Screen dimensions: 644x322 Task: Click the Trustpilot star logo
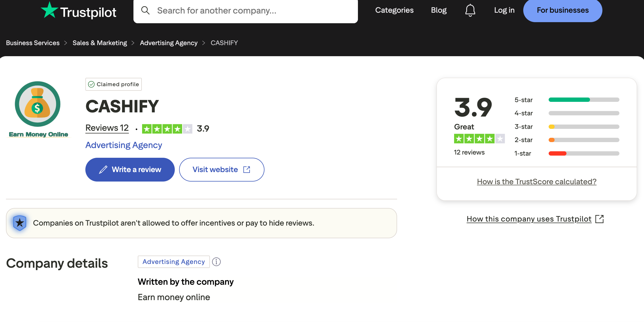coord(49,10)
